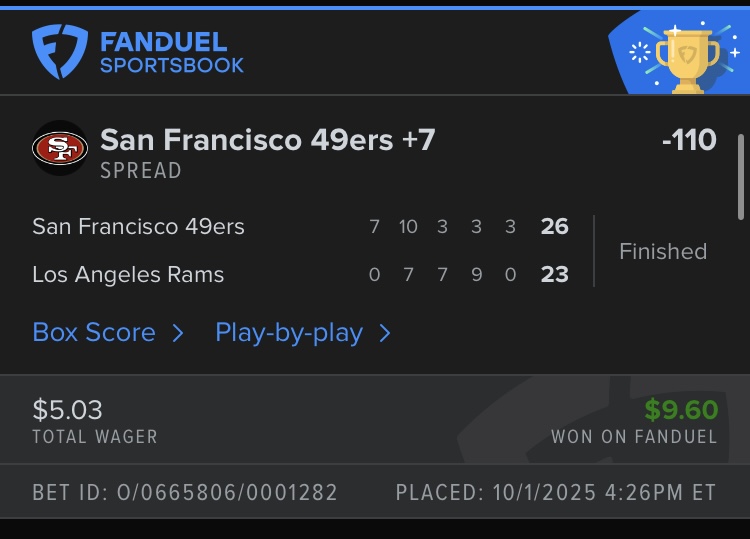
Task: Click the SPREAD bet type label
Action: [141, 171]
